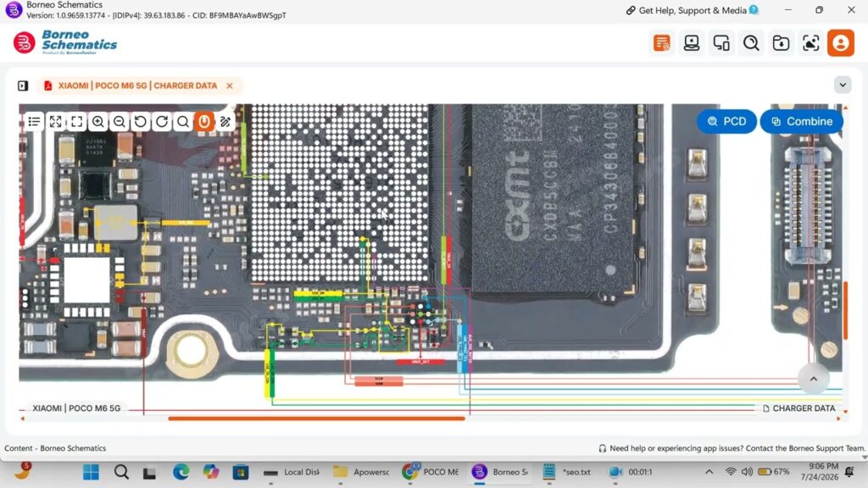
Task: Click the orange vertical scrollbar thumb
Action: pos(845,310)
